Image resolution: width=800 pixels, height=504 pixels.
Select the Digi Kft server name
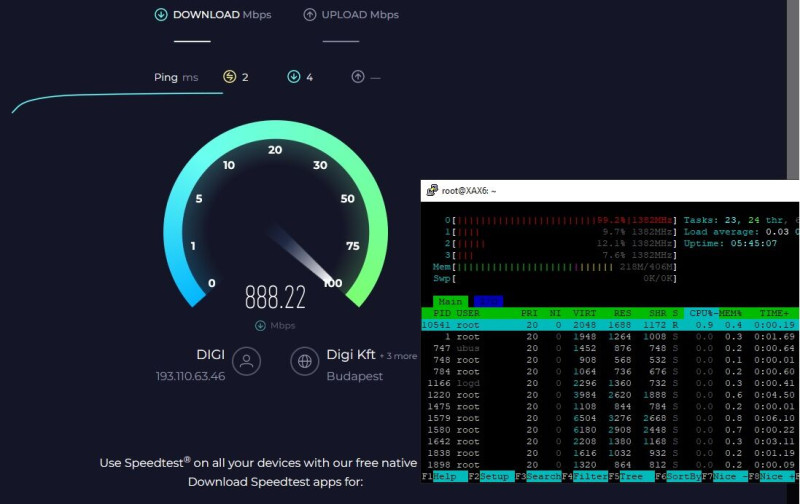351,355
